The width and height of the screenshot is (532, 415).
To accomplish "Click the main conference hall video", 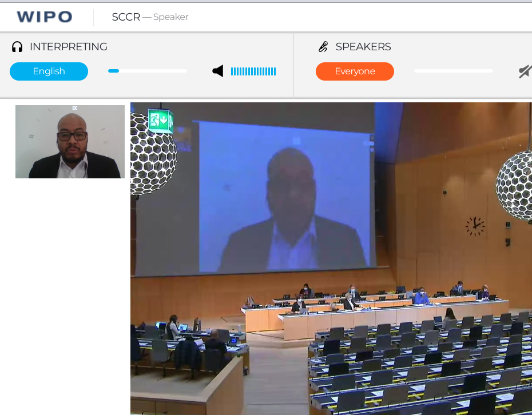I will tap(331, 258).
